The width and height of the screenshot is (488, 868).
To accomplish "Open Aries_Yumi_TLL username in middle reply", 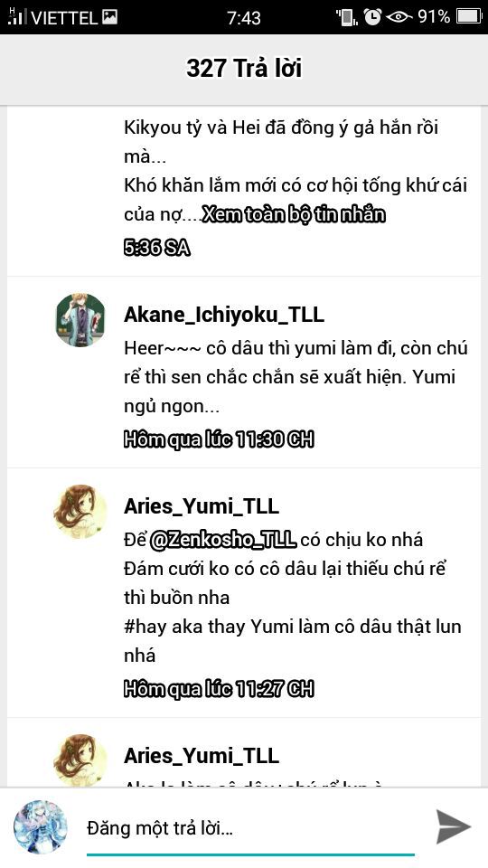I will [202, 506].
